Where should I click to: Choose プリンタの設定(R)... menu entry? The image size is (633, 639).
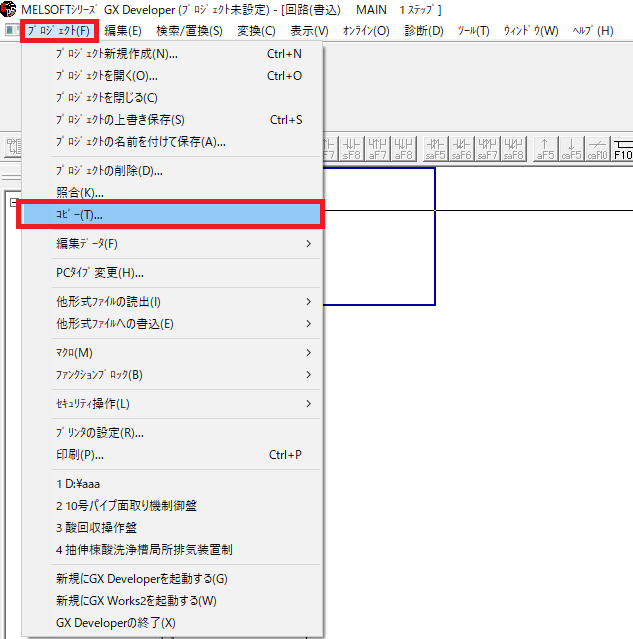pyautogui.click(x=172, y=432)
